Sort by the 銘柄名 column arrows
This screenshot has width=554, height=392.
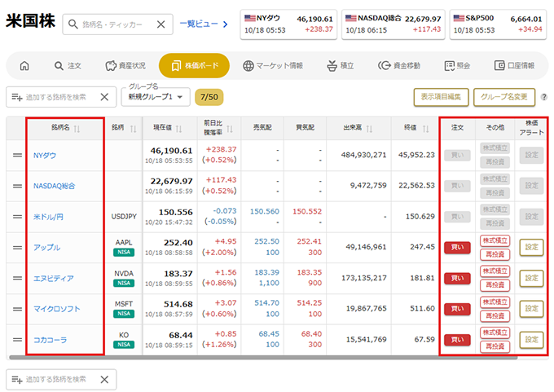pos(77,129)
